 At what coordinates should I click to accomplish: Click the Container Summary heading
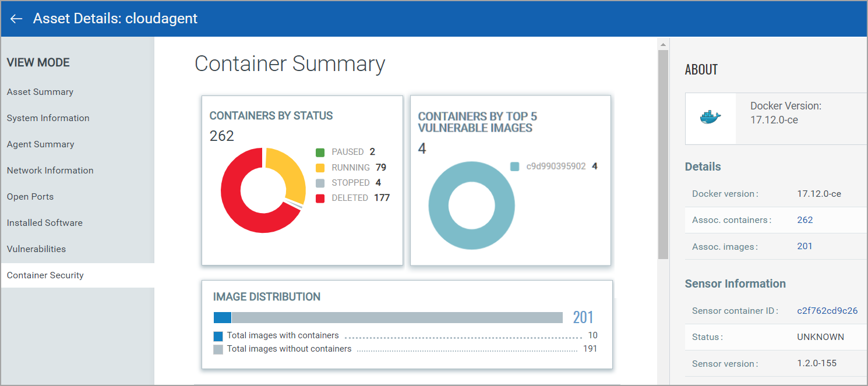click(x=290, y=64)
